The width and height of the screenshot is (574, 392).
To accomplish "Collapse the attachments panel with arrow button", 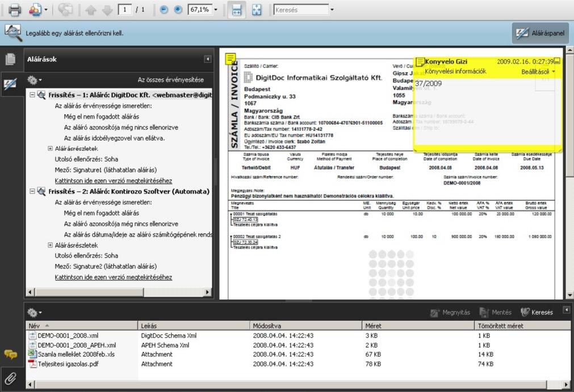I will pyautogui.click(x=566, y=310).
